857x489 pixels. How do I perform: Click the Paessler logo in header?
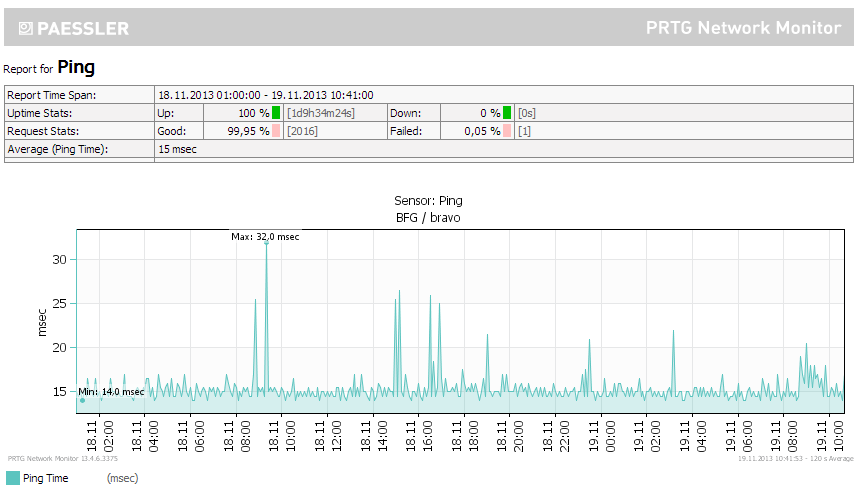tap(74, 28)
